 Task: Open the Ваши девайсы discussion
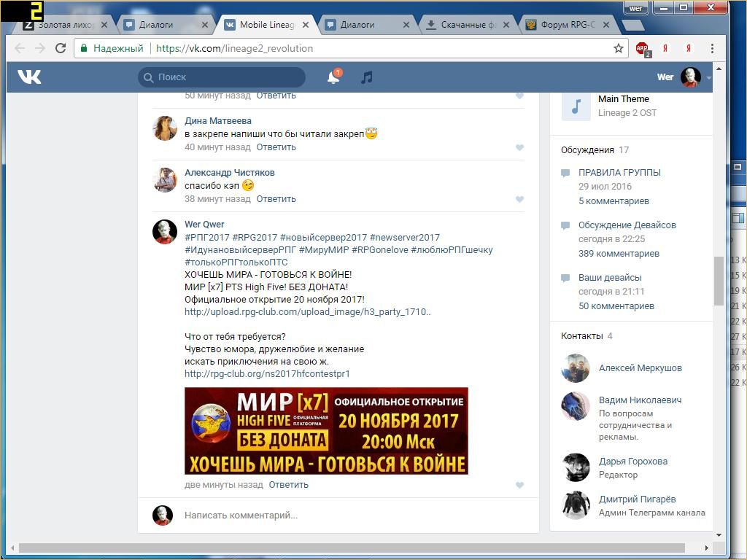pos(610,277)
